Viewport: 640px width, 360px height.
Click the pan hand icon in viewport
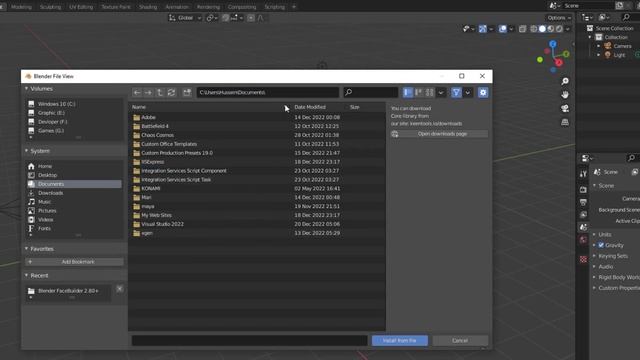[565, 95]
